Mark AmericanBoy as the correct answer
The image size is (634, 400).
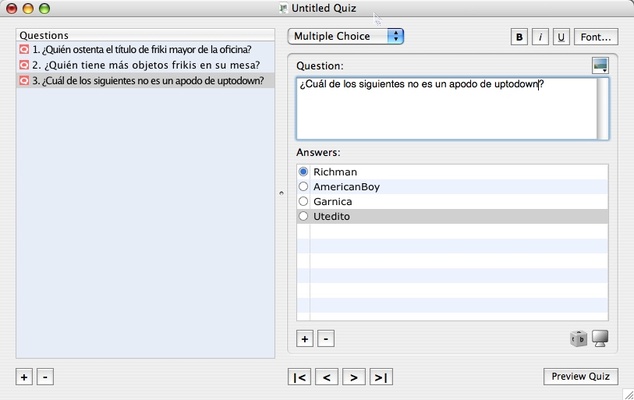[303, 186]
